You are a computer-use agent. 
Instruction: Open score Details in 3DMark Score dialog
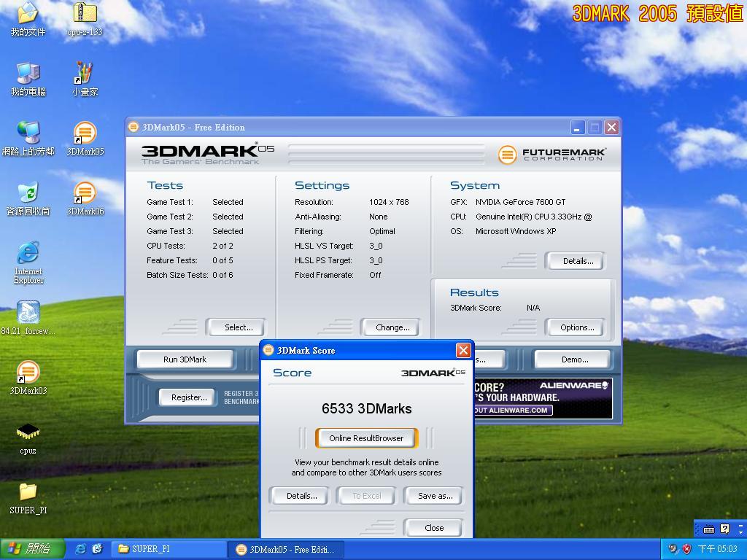pyautogui.click(x=301, y=496)
